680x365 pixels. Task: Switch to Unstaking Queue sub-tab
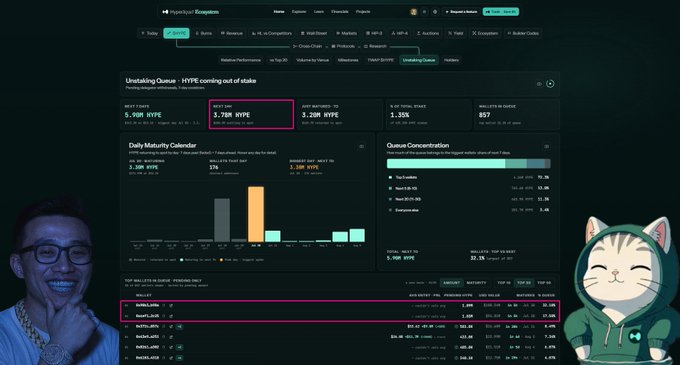point(418,60)
